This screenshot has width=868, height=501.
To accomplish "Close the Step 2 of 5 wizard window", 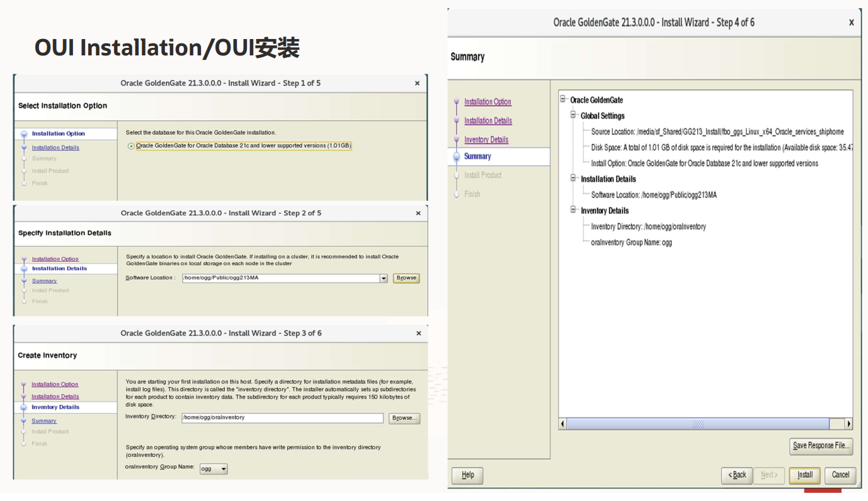I will (x=418, y=213).
